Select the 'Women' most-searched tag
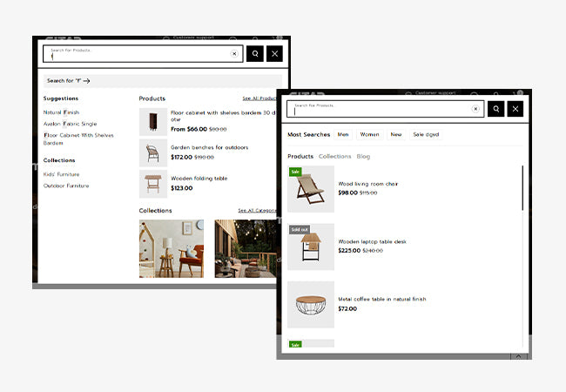The image size is (566, 392). pos(369,134)
